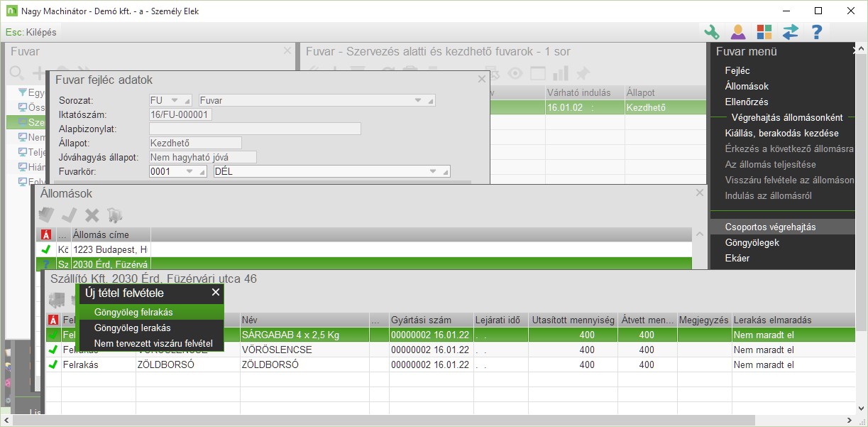The width and height of the screenshot is (868, 427).
Task: Click the plus icon in Fuvar panel
Action: click(39, 72)
